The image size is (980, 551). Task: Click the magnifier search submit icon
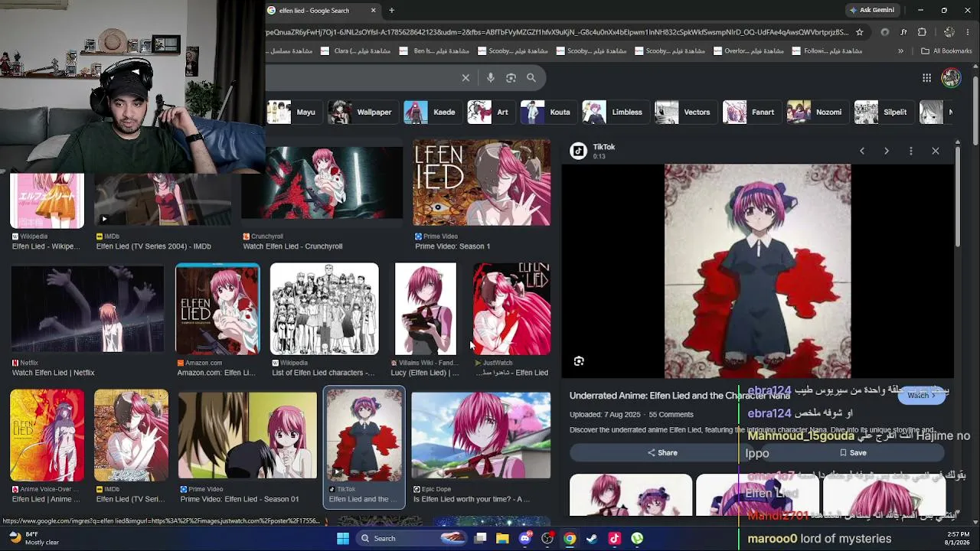pyautogui.click(x=531, y=77)
